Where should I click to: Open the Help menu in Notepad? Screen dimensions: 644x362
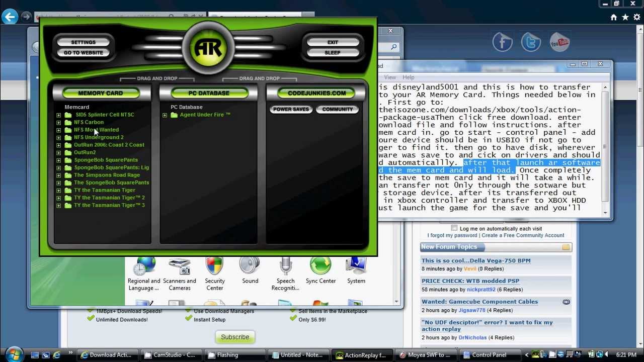click(409, 77)
